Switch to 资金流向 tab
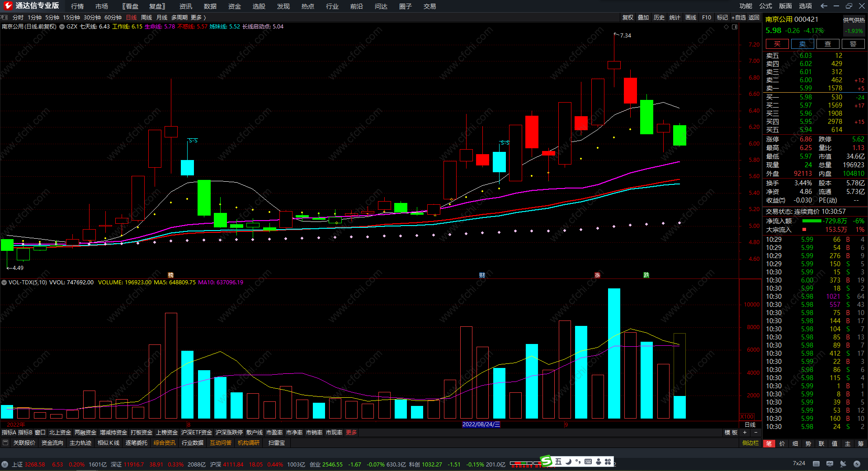 [x=52, y=443]
